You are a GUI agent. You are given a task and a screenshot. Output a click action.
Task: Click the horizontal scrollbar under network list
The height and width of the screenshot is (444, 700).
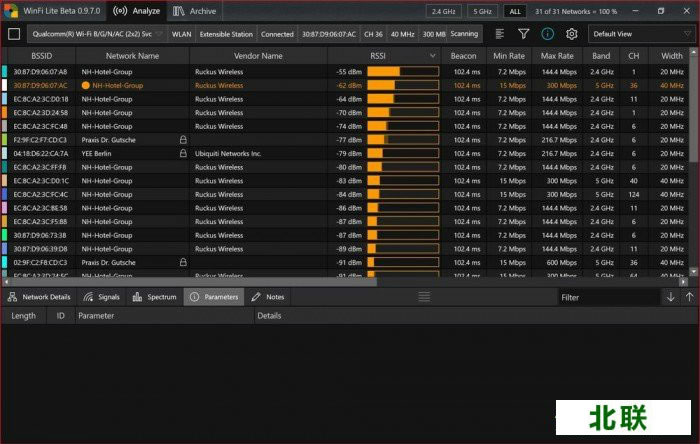coord(193,282)
